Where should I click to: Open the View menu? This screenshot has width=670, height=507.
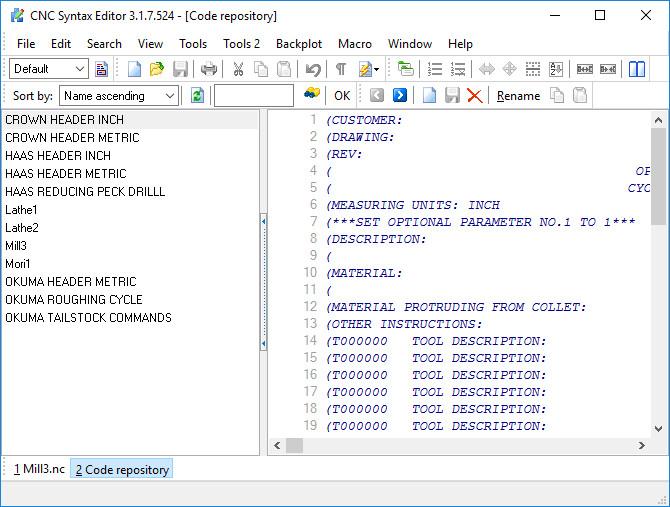[x=150, y=44]
